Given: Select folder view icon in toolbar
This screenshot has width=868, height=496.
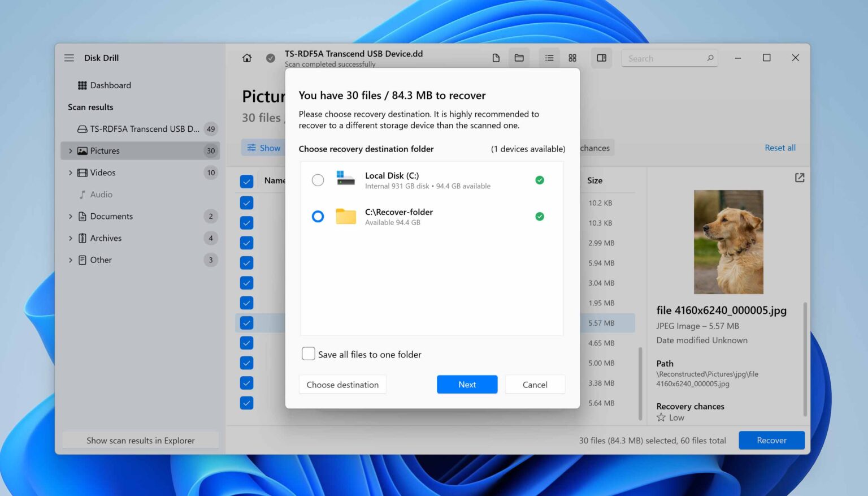Looking at the screenshot, I should click(519, 58).
